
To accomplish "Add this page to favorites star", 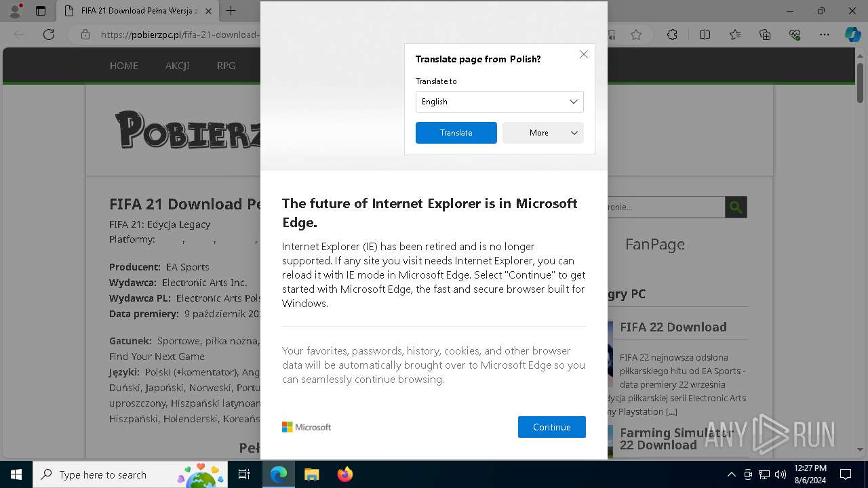I will tap(635, 35).
